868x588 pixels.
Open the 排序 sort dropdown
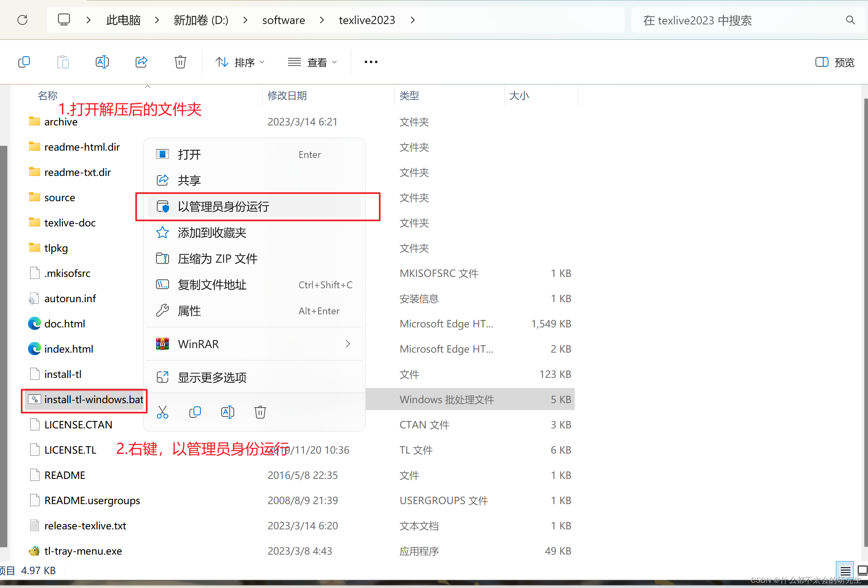pos(240,62)
